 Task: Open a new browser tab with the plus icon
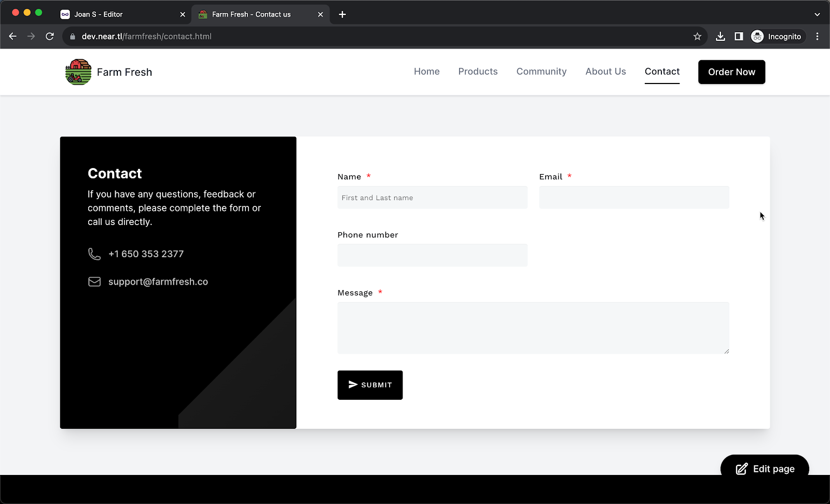(342, 14)
